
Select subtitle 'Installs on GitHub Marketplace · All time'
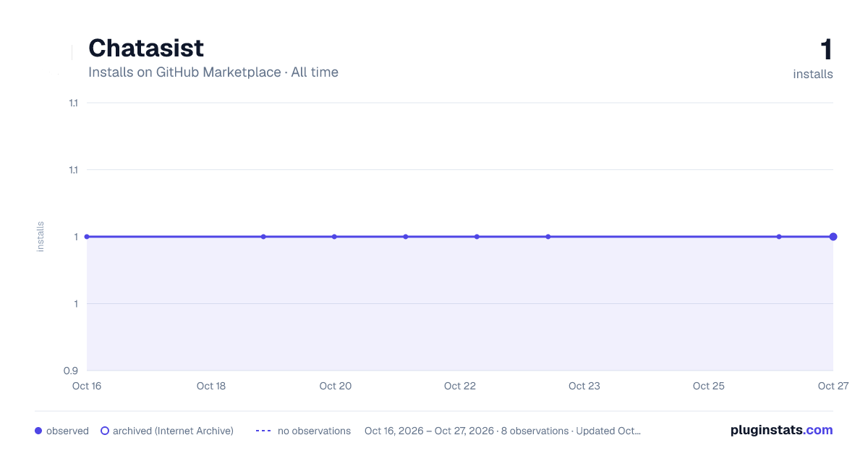pyautogui.click(x=213, y=72)
